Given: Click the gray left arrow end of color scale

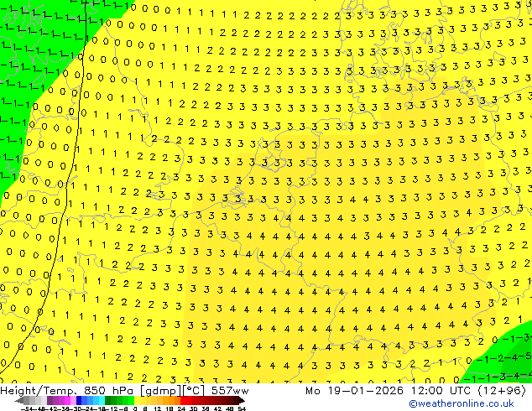Looking at the screenshot, I should (x=19, y=401).
